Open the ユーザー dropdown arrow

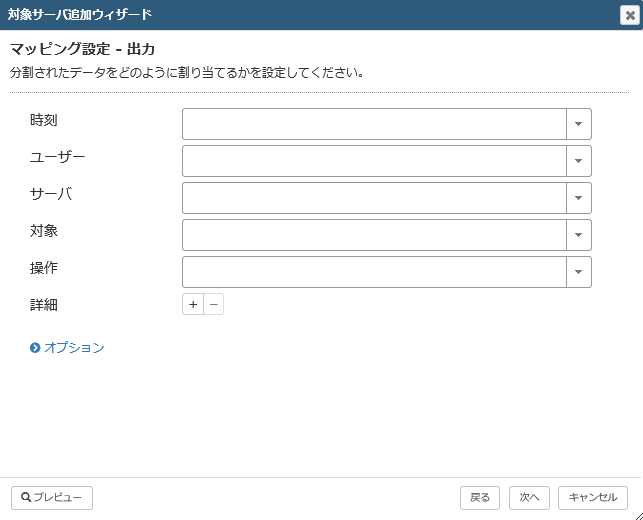tap(579, 161)
